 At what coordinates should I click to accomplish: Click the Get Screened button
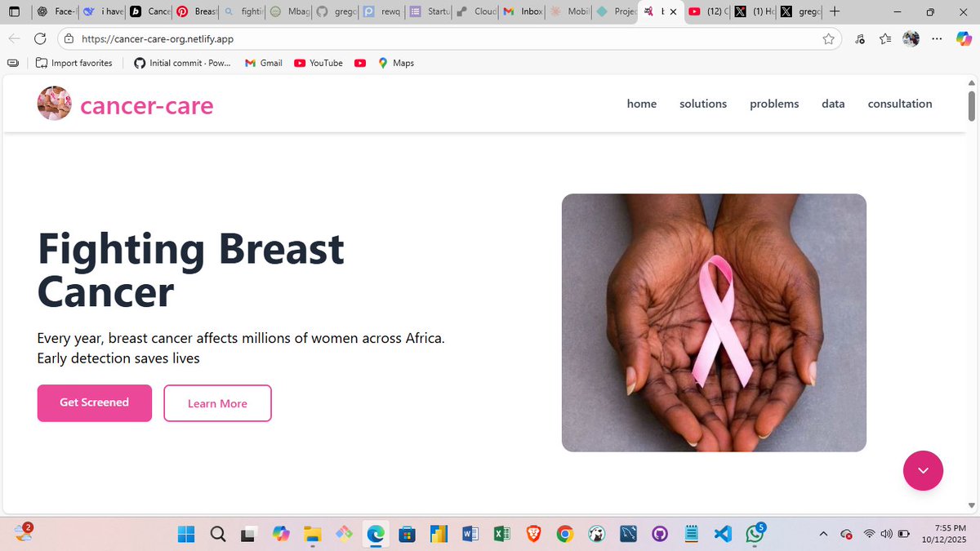[x=95, y=403]
